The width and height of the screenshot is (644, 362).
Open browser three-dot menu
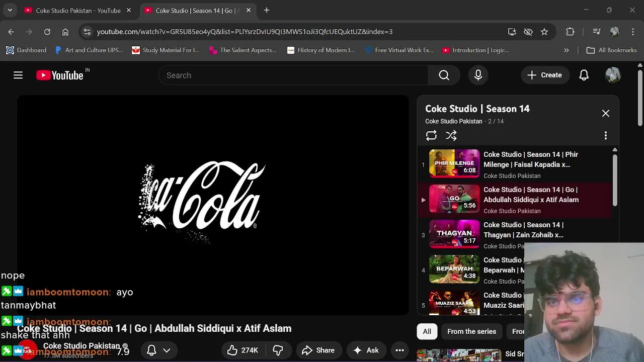click(x=633, y=32)
